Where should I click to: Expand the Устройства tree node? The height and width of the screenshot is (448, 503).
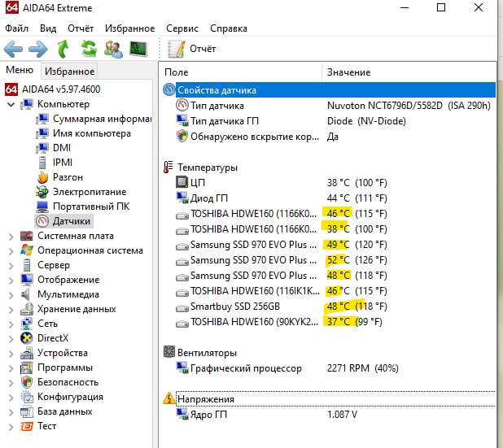[x=11, y=354]
